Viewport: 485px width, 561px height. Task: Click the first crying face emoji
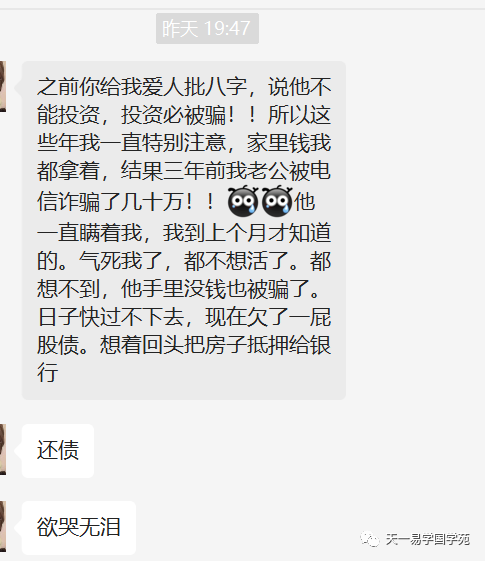click(243, 201)
